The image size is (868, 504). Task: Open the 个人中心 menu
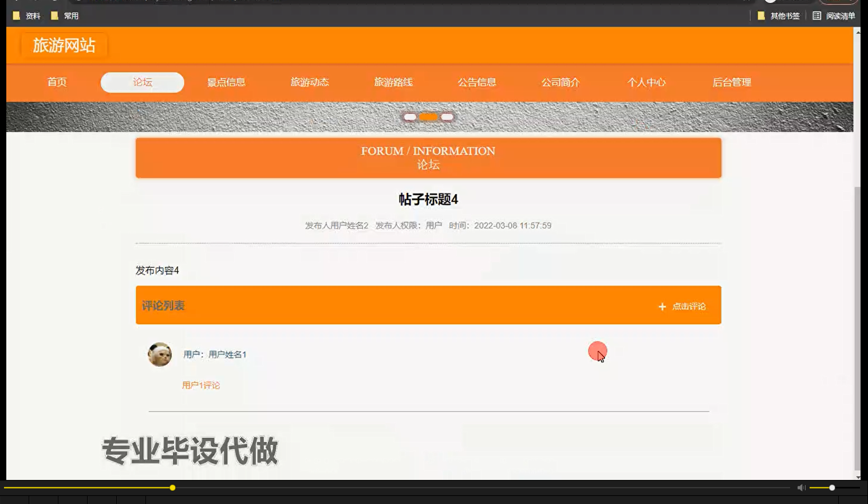pyautogui.click(x=646, y=82)
